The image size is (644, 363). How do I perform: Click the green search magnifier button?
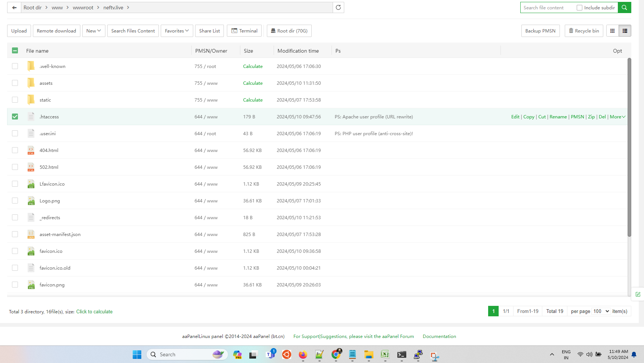[624, 7]
